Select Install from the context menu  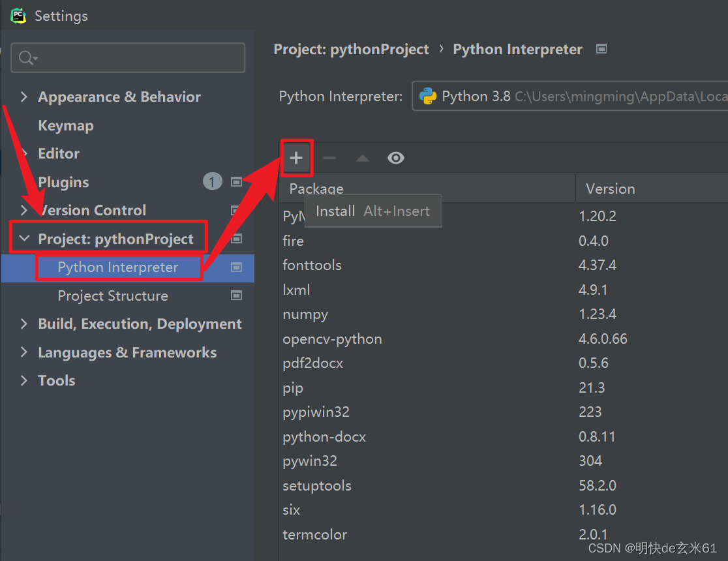point(335,211)
